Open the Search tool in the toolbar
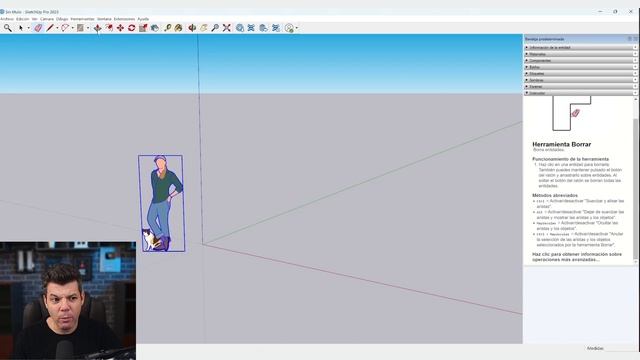 point(8,28)
